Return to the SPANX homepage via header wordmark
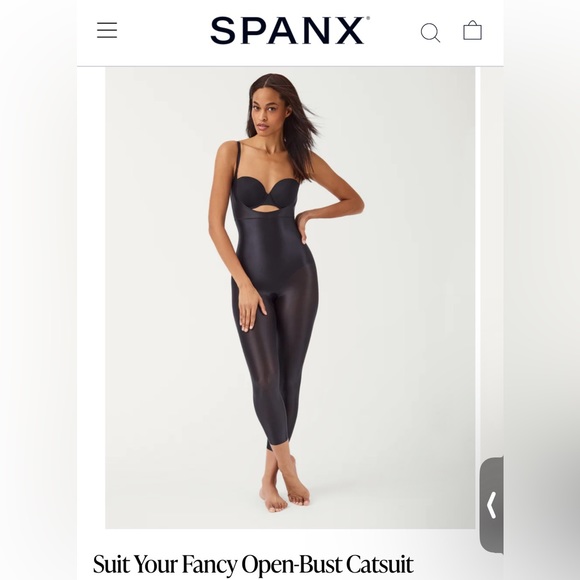The height and width of the screenshot is (580, 580). pyautogui.click(x=290, y=30)
